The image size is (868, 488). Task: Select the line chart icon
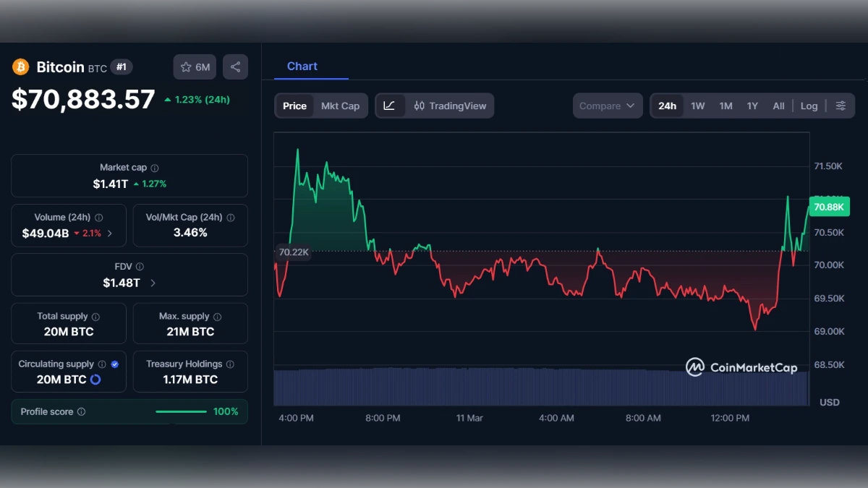coord(389,105)
